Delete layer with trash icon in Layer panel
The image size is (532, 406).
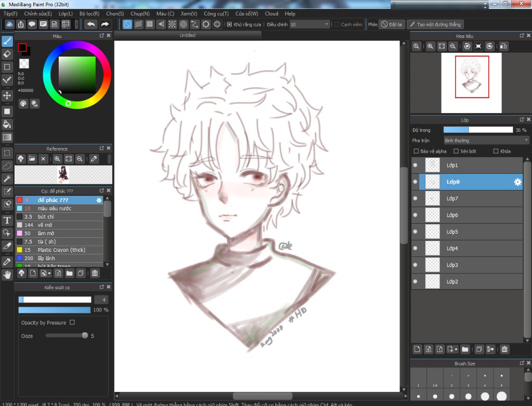504,349
